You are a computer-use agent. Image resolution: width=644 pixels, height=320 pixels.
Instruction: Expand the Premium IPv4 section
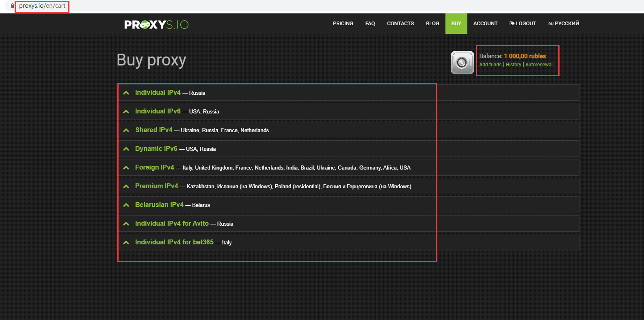pyautogui.click(x=156, y=186)
